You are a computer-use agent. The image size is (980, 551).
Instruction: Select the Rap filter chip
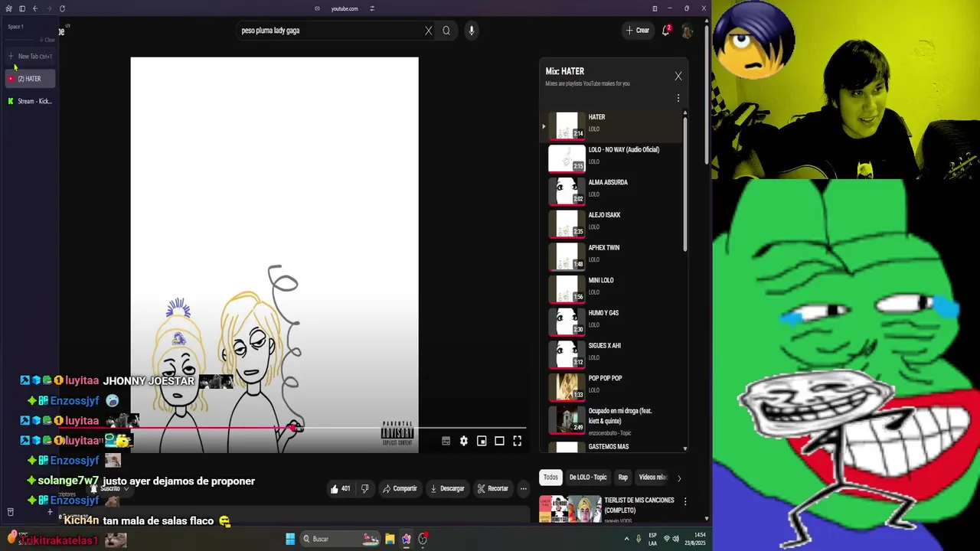pos(623,478)
